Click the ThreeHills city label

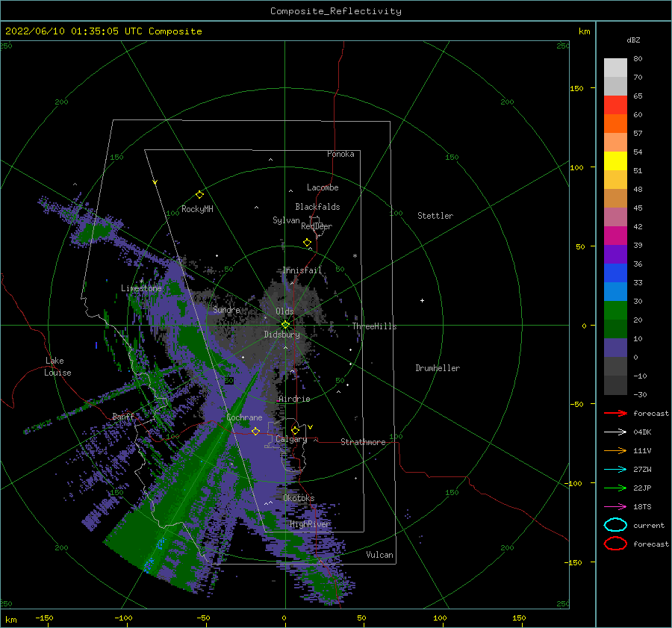click(375, 326)
